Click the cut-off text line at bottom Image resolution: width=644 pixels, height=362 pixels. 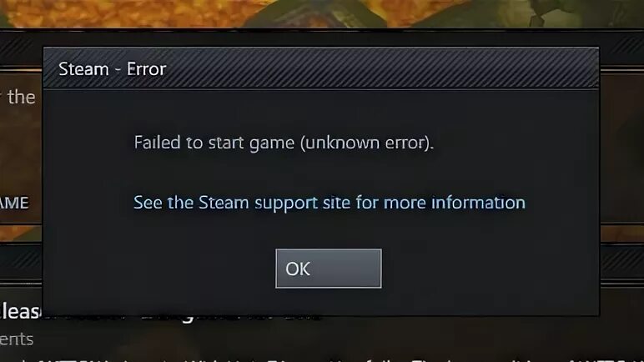point(322,359)
